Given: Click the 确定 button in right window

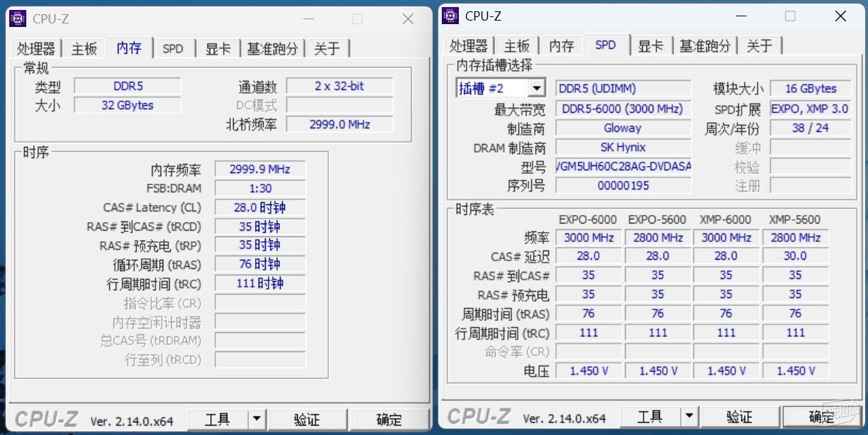Looking at the screenshot, I should (822, 418).
